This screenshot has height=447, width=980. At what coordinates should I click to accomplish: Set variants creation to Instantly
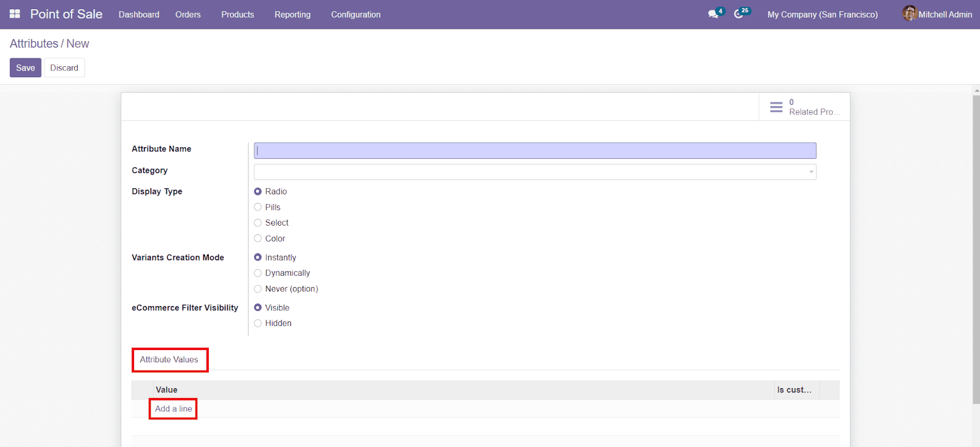pos(258,258)
